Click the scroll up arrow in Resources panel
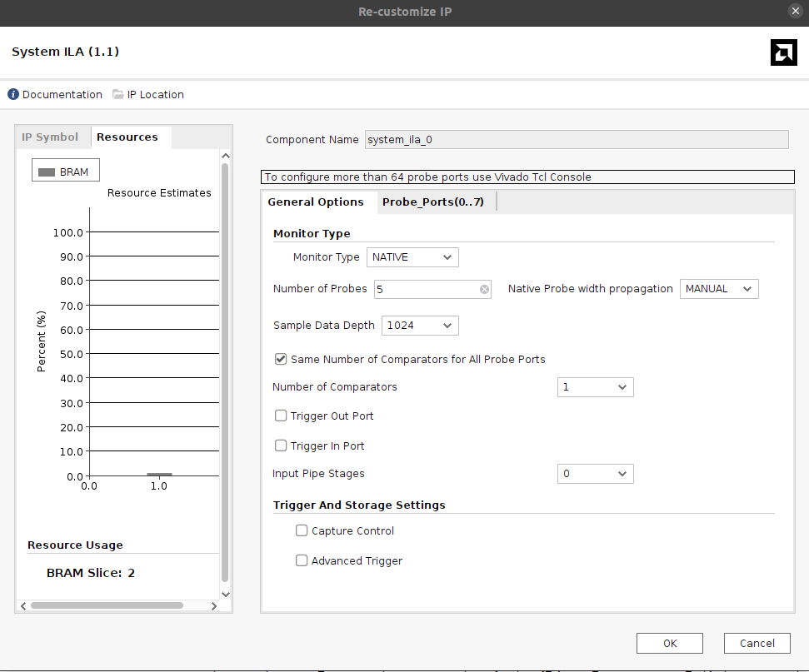This screenshot has height=672, width=809. [x=226, y=156]
